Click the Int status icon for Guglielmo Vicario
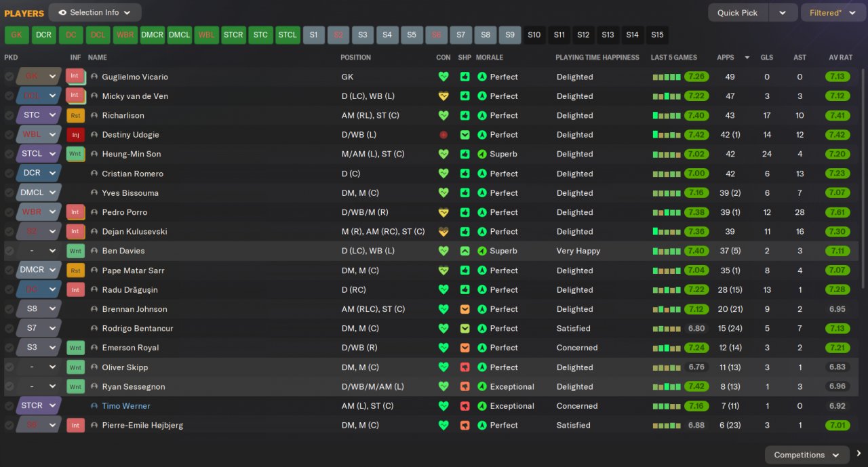The width and height of the screenshot is (868, 467). (x=75, y=77)
